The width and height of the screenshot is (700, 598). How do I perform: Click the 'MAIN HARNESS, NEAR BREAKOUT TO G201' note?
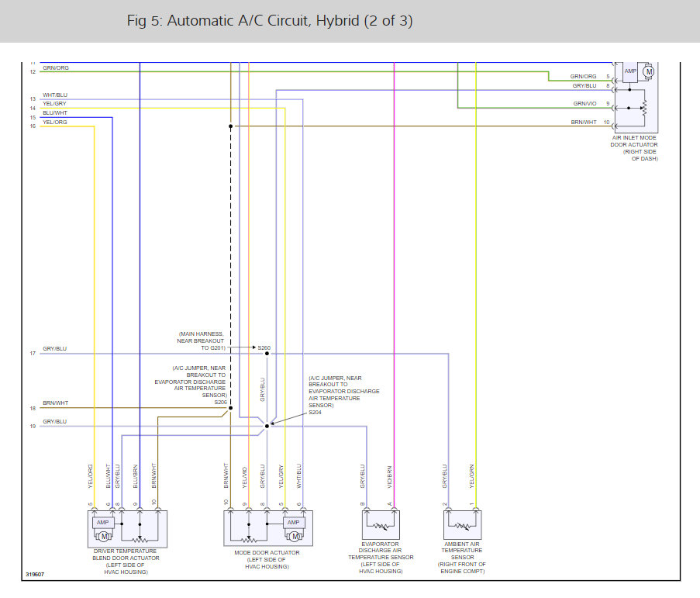[x=201, y=340]
